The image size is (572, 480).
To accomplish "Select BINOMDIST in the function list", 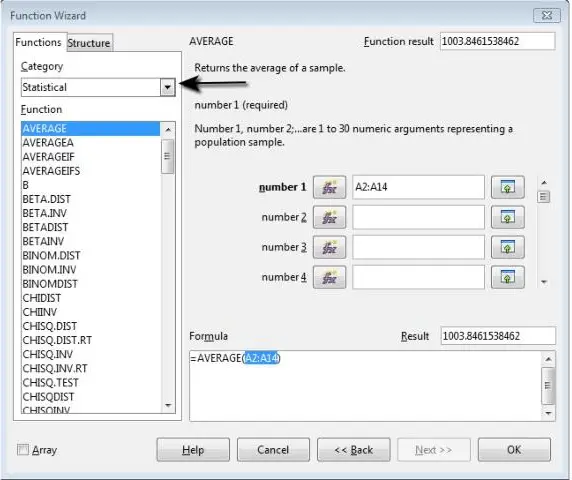I will click(x=90, y=284).
